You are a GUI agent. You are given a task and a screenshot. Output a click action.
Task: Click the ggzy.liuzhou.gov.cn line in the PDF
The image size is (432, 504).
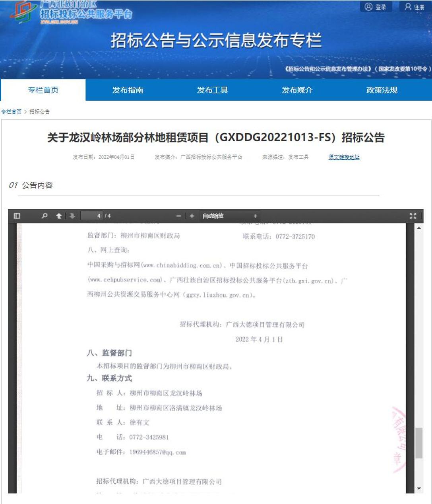172,295
